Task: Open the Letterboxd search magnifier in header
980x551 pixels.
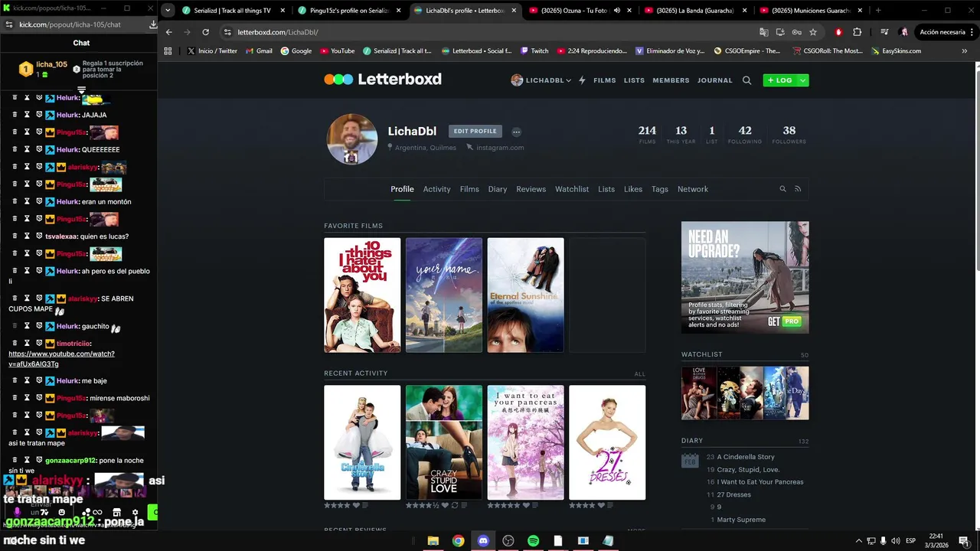Action: pyautogui.click(x=746, y=80)
